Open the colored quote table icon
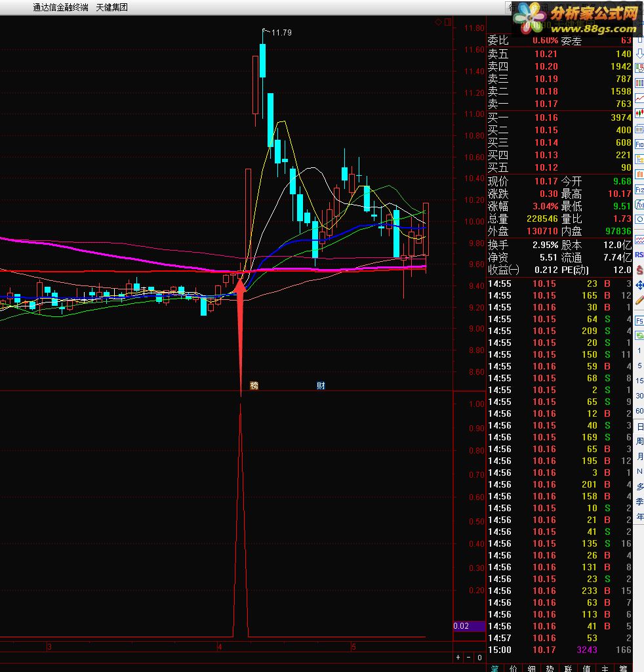The image size is (644, 672). (639, 68)
